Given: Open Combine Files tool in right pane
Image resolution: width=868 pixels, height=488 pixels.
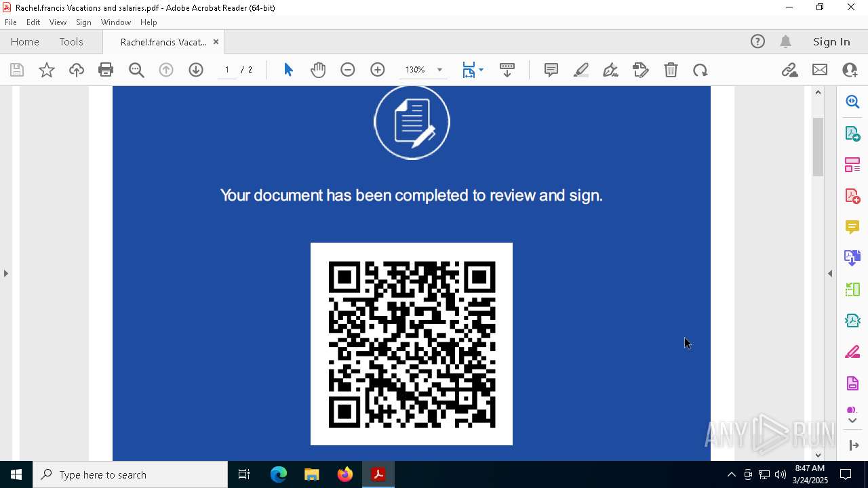Looking at the screenshot, I should pos(852,258).
